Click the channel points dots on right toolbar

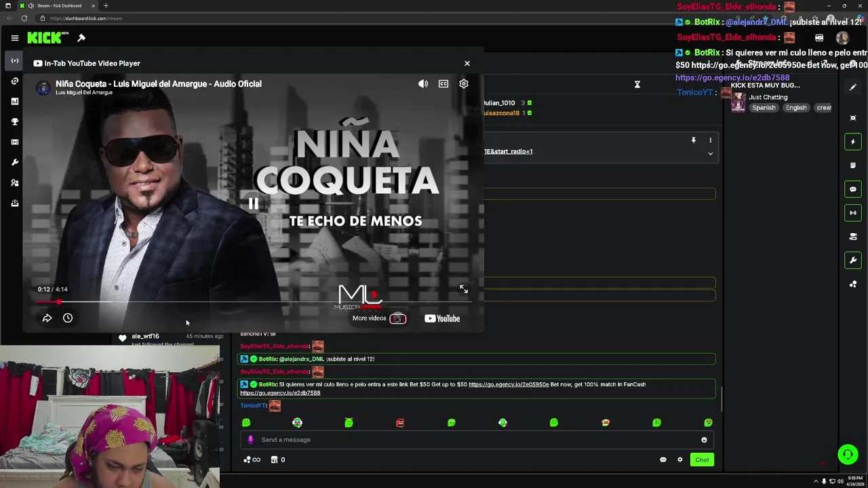pyautogui.click(x=853, y=284)
